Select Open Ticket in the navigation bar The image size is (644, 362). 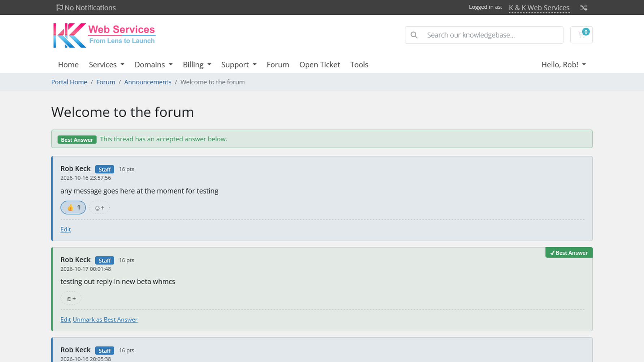(319, 65)
